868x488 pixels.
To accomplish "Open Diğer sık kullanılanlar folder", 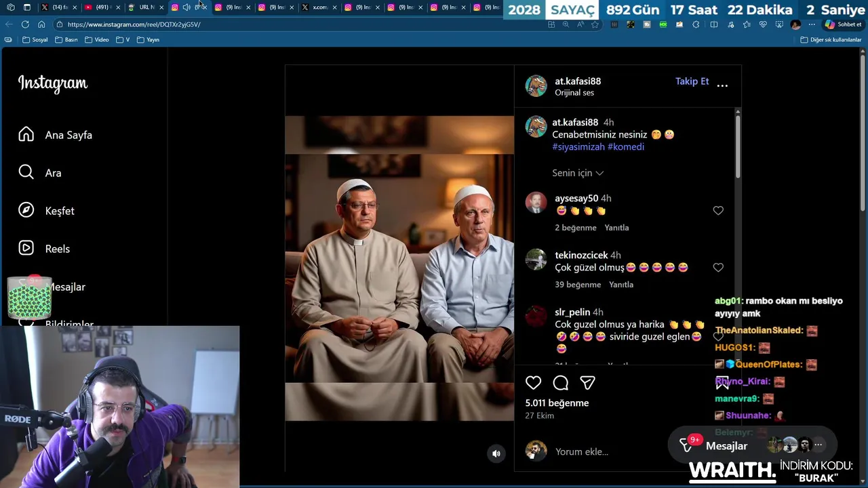I will coord(831,40).
